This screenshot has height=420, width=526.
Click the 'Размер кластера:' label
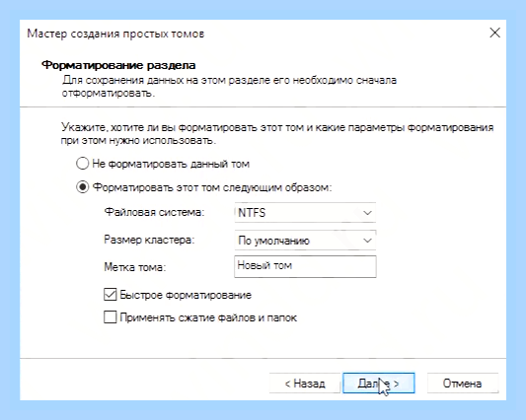pyautogui.click(x=149, y=240)
